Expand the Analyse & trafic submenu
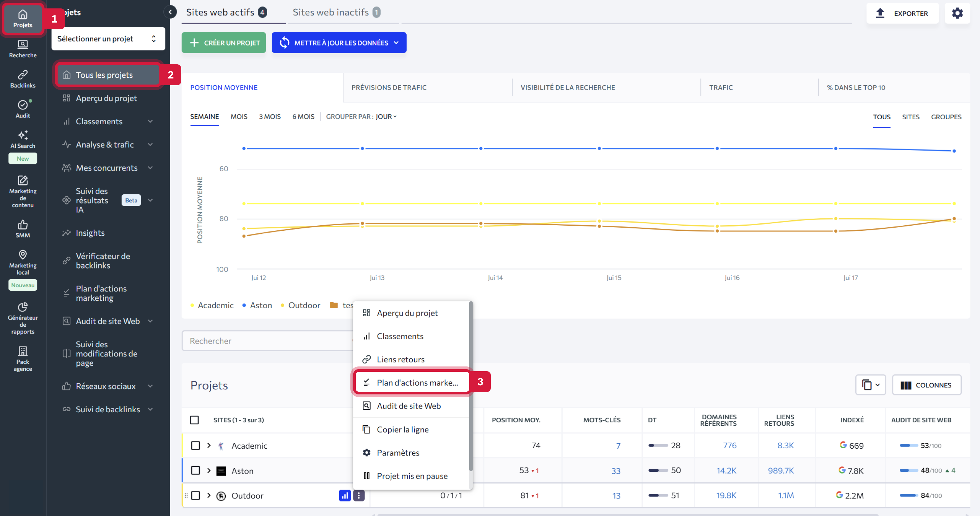The width and height of the screenshot is (980, 516). coord(151,144)
